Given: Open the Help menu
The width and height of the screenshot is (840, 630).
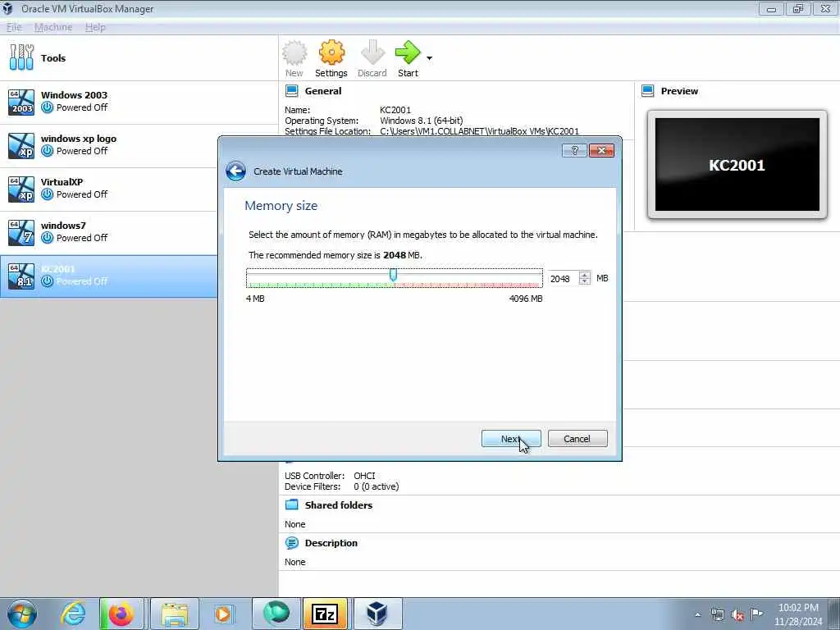Looking at the screenshot, I should (95, 27).
